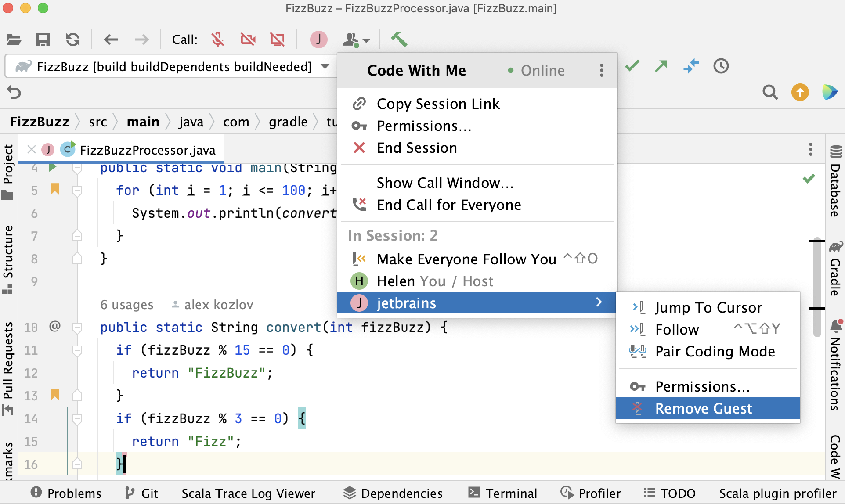
Task: Click the J guest avatar in toolbar
Action: [x=319, y=40]
